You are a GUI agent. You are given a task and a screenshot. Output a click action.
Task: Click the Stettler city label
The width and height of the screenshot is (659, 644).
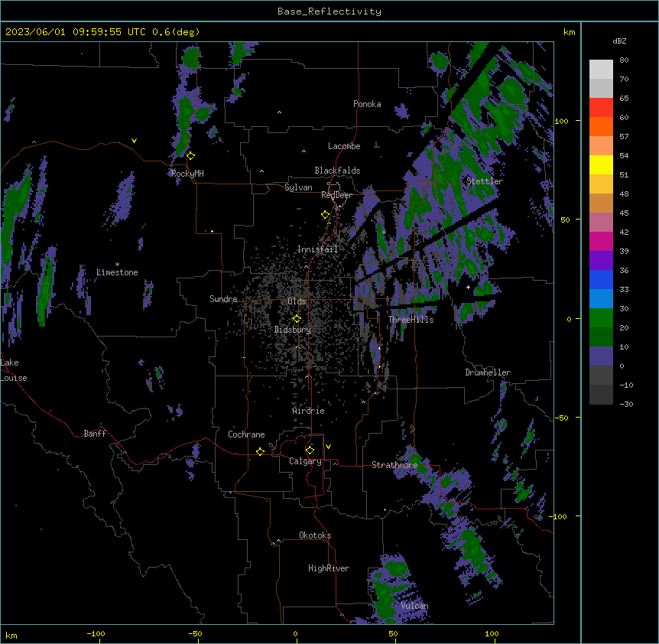485,181
